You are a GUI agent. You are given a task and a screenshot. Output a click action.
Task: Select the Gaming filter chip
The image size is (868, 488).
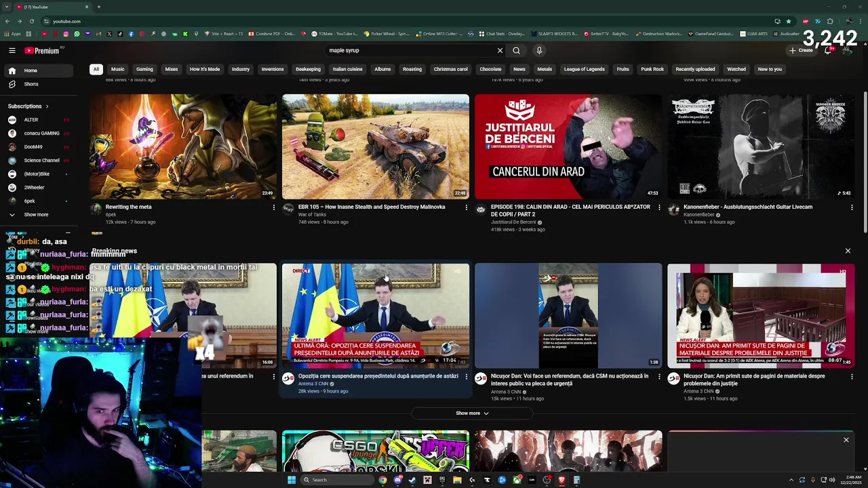pos(144,69)
